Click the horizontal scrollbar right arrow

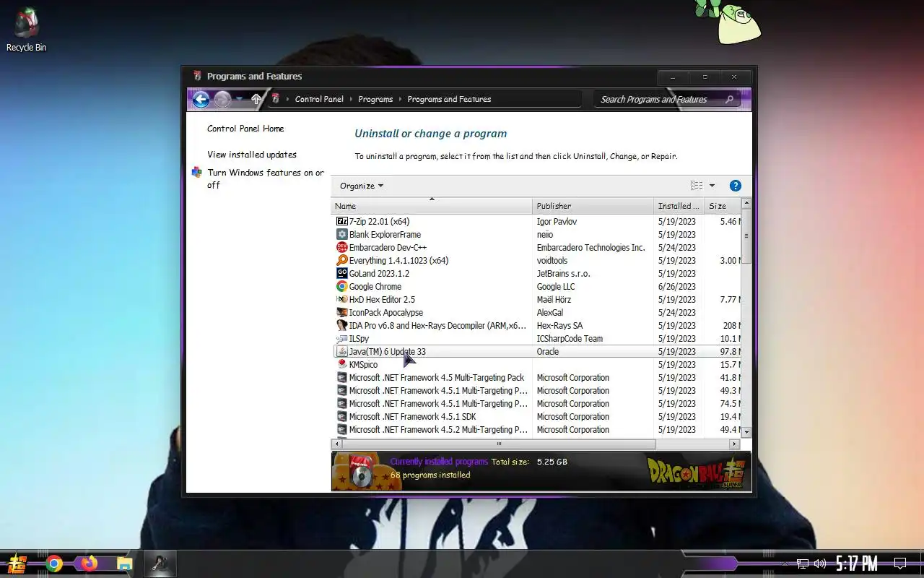tap(735, 444)
